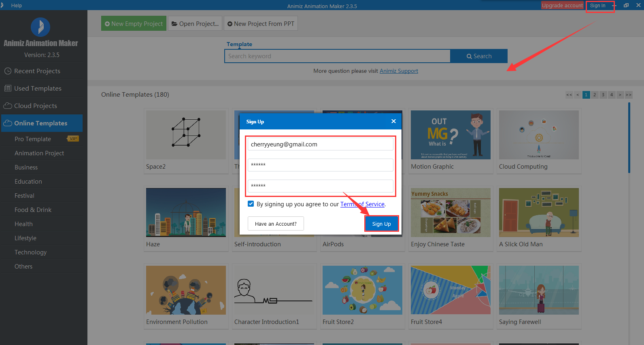Toggle the Terms of Service agreement checkbox
The width and height of the screenshot is (644, 345).
click(251, 204)
